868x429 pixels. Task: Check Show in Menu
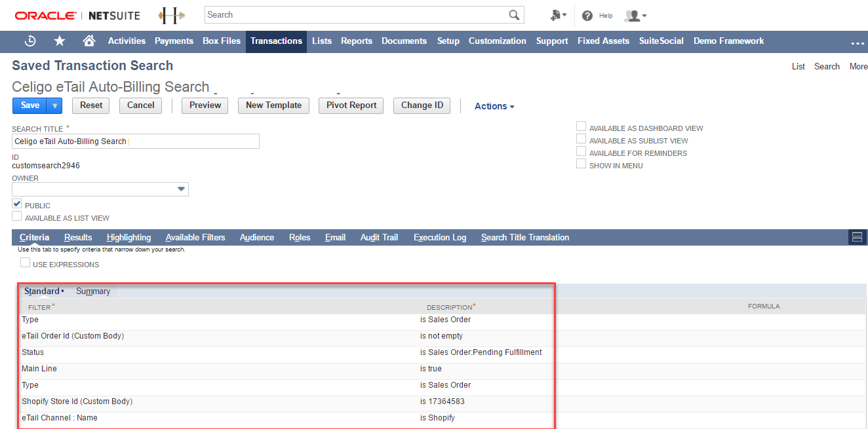coord(581,164)
